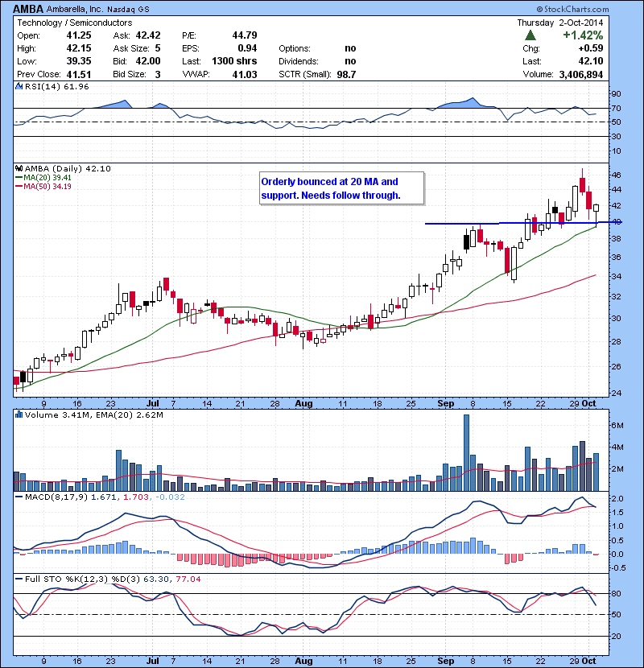Viewport: 644px width, 668px height.
Task: Click the Bid Size label
Action: [x=130, y=75]
